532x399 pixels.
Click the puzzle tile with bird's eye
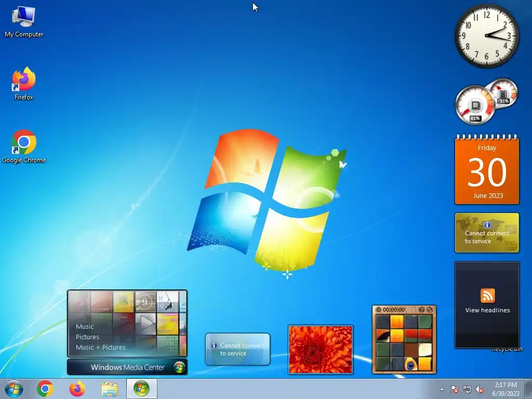(x=411, y=364)
